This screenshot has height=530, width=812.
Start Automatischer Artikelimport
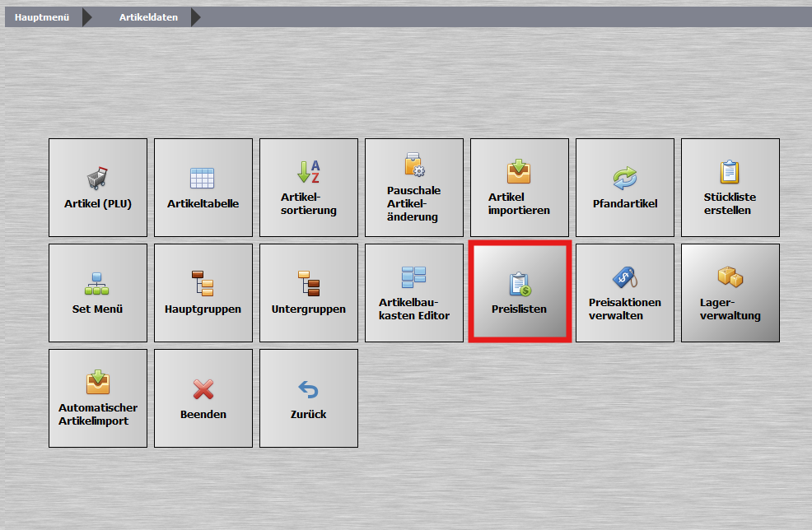tap(98, 398)
